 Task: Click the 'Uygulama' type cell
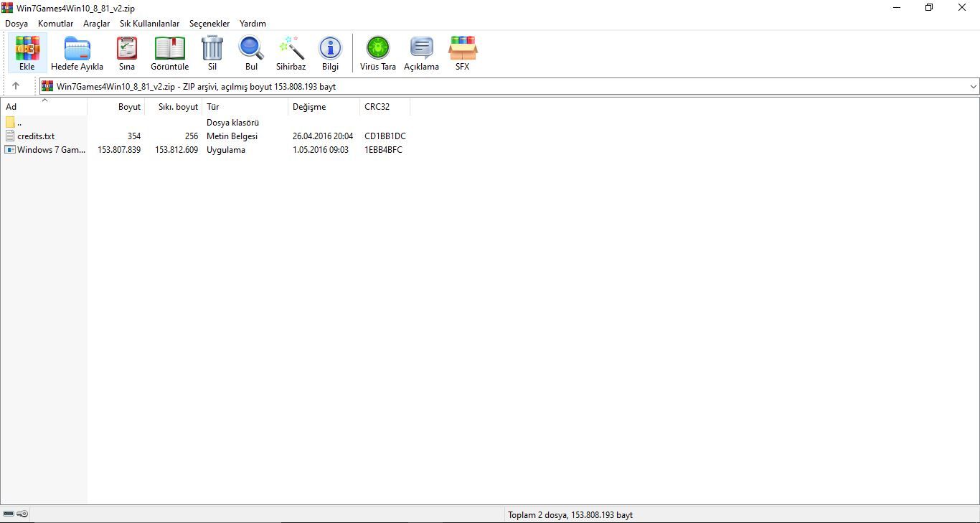(226, 150)
